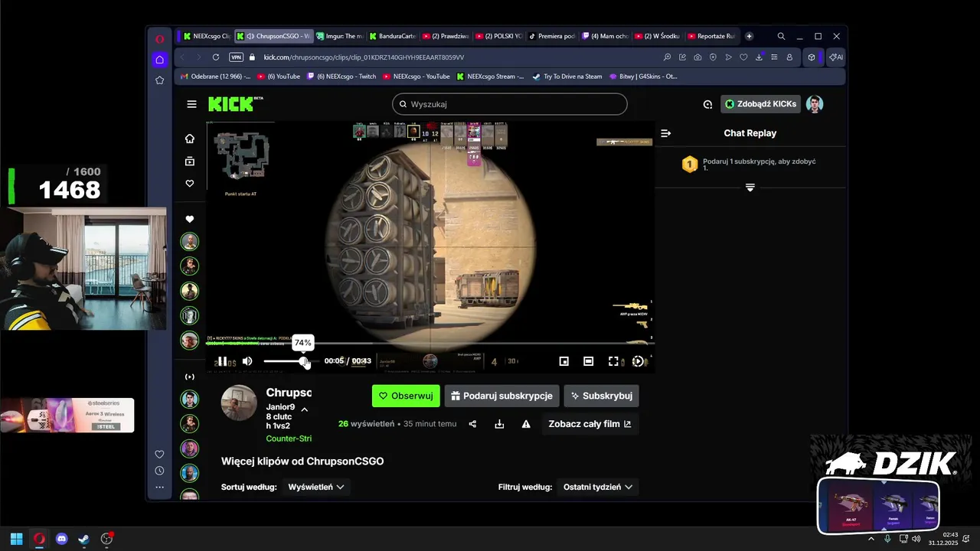Search open tabs with magnifier icon
Viewport: 980px width, 551px height.
781,36
